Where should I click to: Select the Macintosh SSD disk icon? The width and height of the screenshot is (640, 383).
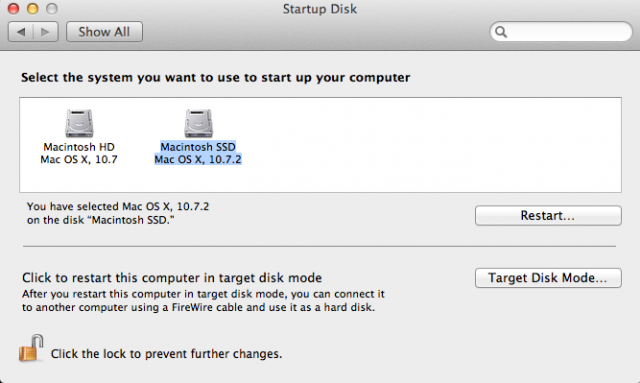pos(198,123)
